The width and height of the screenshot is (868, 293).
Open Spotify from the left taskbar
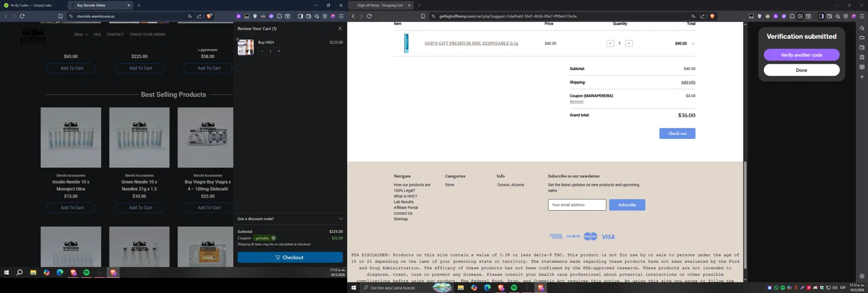pos(87,272)
